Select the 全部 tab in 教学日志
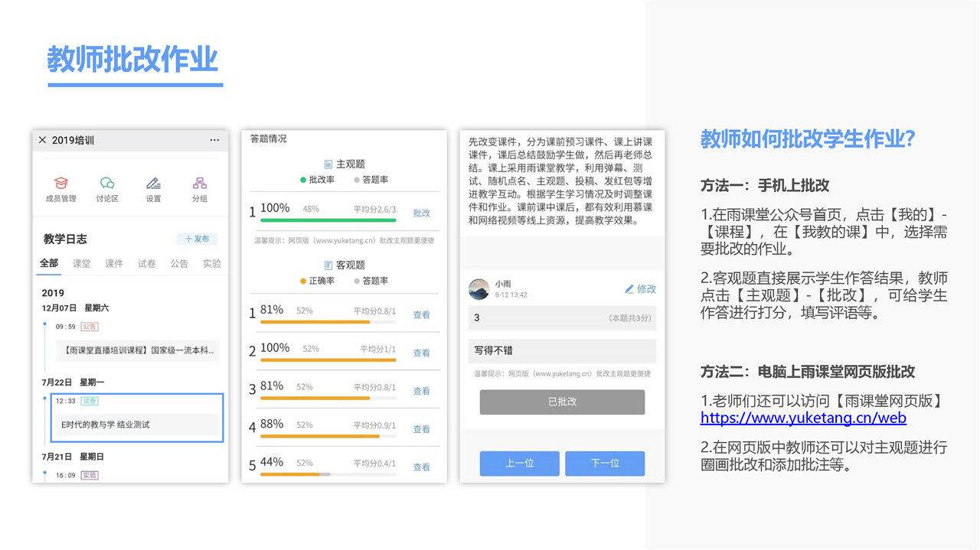Image resolution: width=980 pixels, height=550 pixels. 49,263
